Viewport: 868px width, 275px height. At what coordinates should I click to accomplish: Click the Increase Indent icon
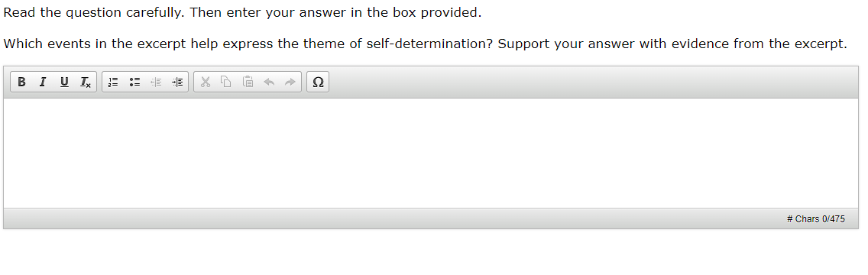click(x=177, y=82)
